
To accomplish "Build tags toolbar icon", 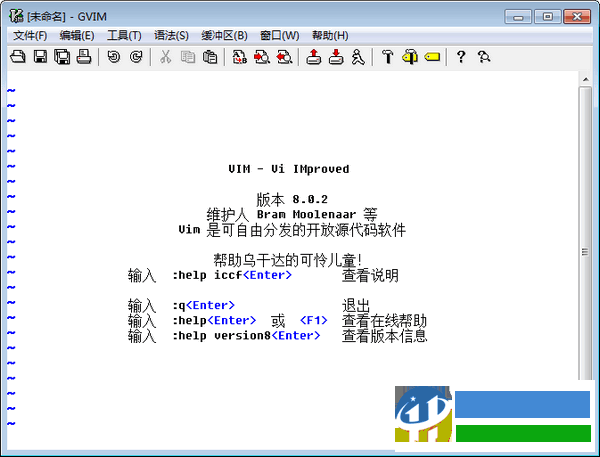I will point(410,57).
